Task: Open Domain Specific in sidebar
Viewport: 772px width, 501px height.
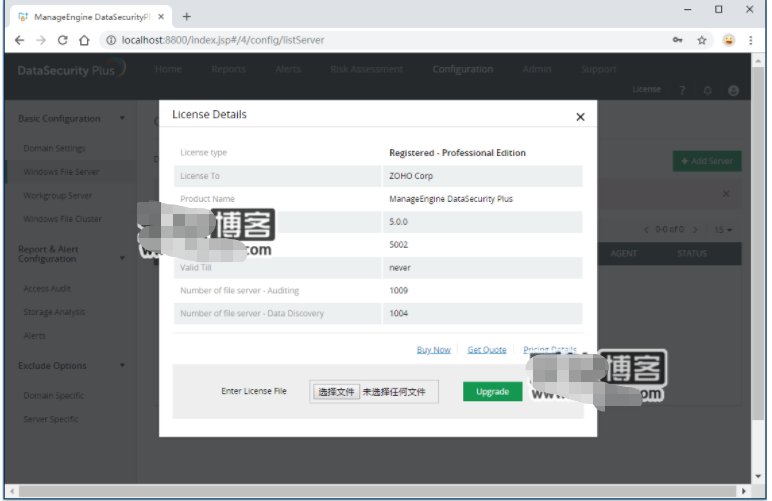Action: click(53, 396)
